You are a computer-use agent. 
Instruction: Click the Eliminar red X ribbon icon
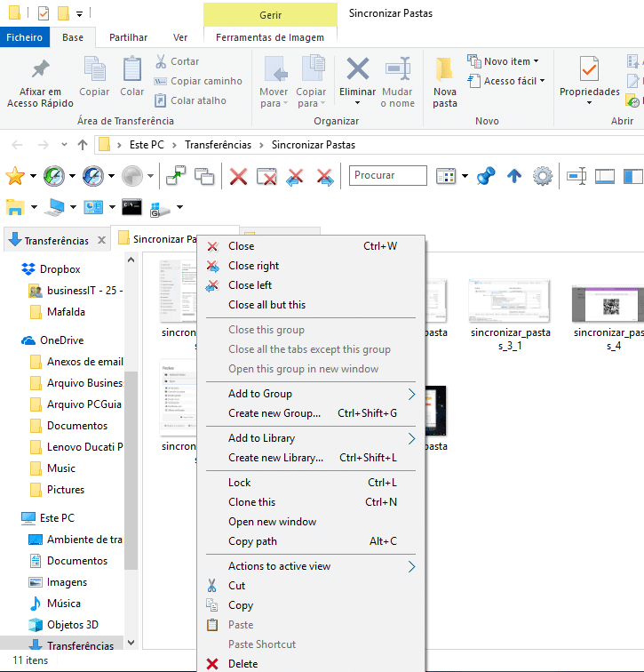[358, 69]
